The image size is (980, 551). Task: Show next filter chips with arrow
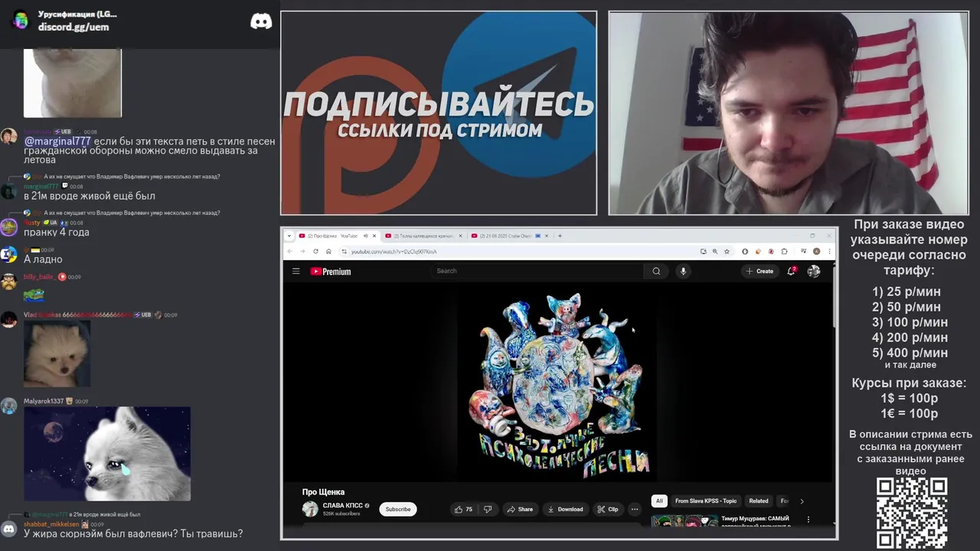tap(802, 501)
